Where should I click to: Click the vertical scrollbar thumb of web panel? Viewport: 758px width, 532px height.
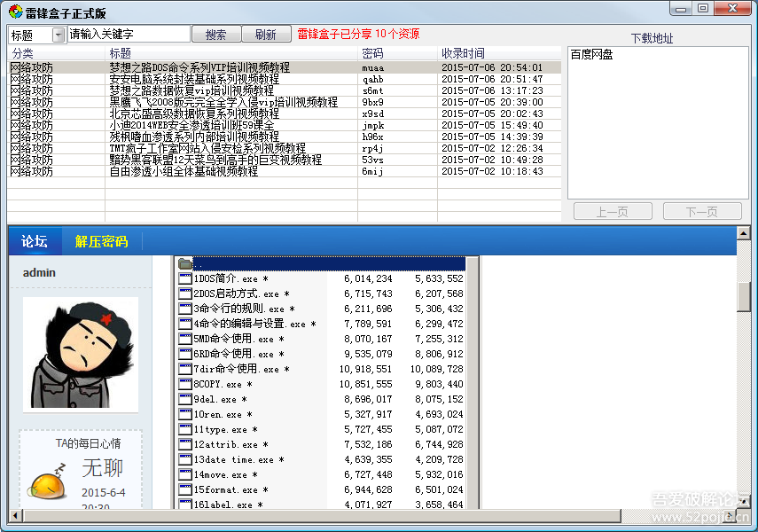click(744, 297)
